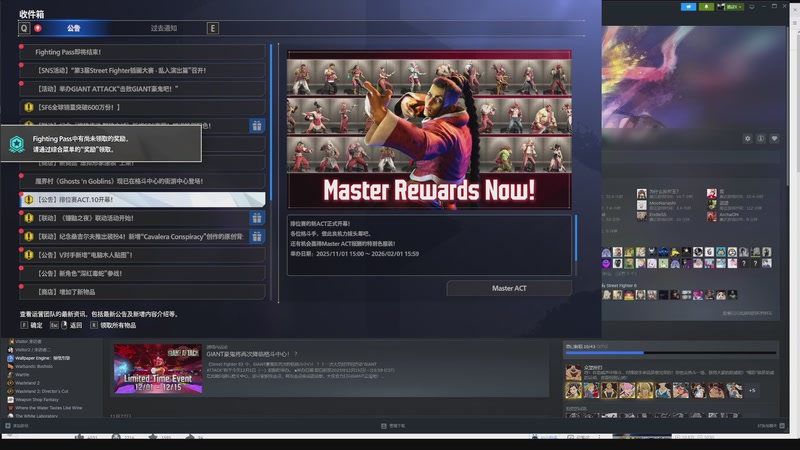The image size is (800, 450).
Task: Open the V对手新增电脑木人贴图 notice
Action: (142, 255)
